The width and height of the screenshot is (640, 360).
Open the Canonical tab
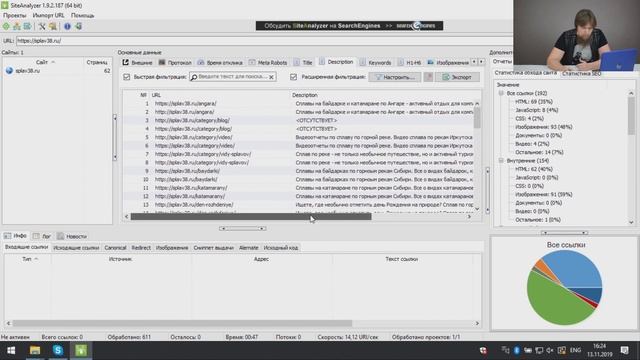pos(115,248)
